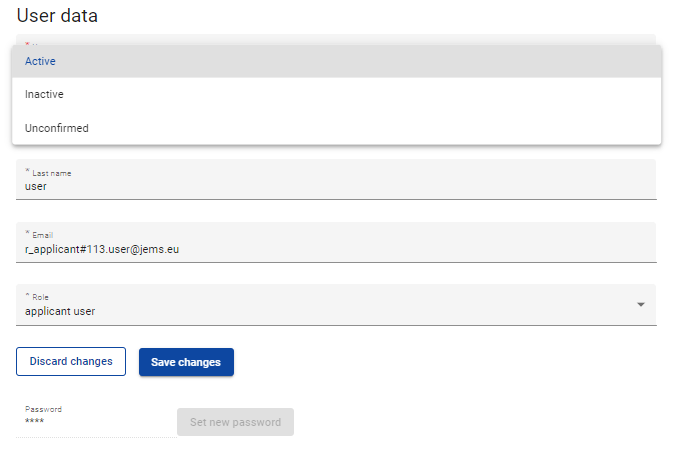Screen dimensions: 684x461
Task: Open the Role combo box
Action: 336,305
